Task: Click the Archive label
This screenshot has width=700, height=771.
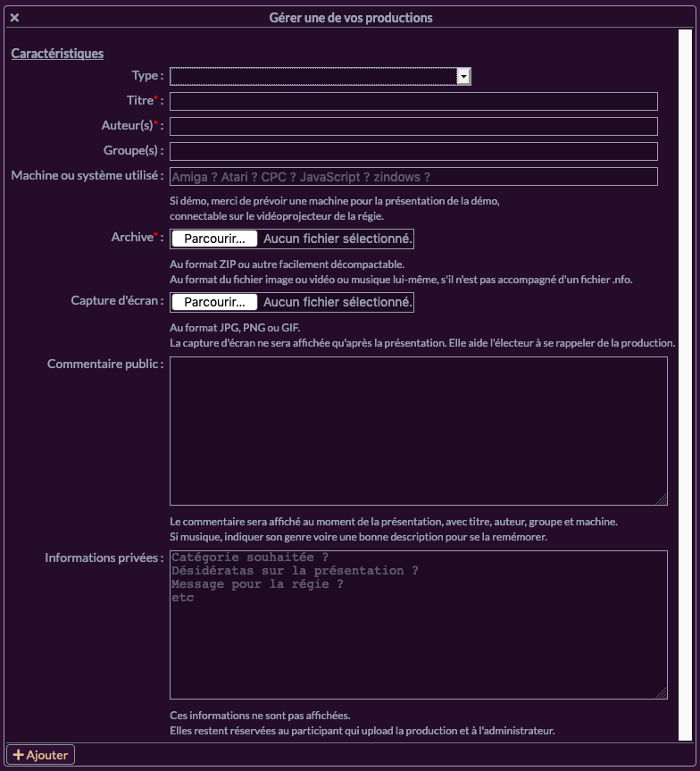Action: point(137,237)
